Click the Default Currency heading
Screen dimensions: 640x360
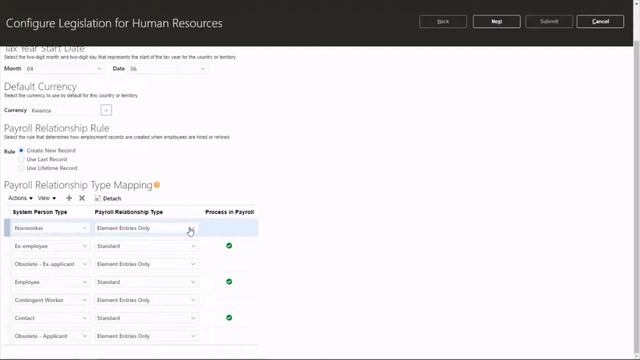pyautogui.click(x=40, y=87)
